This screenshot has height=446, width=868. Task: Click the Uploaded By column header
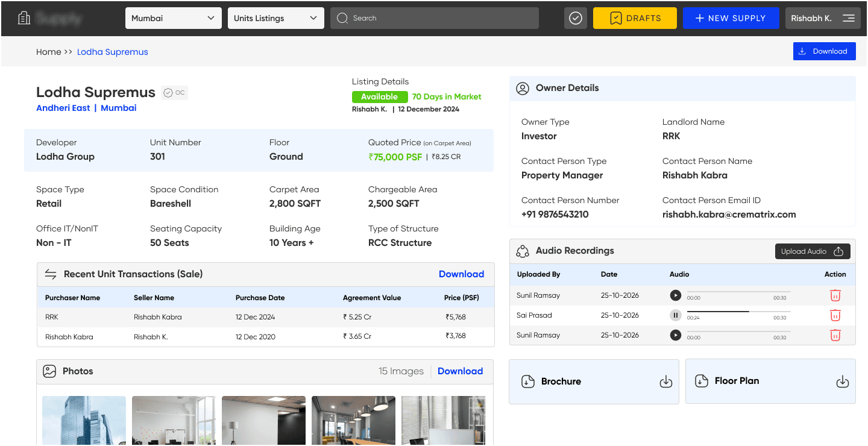pos(538,274)
